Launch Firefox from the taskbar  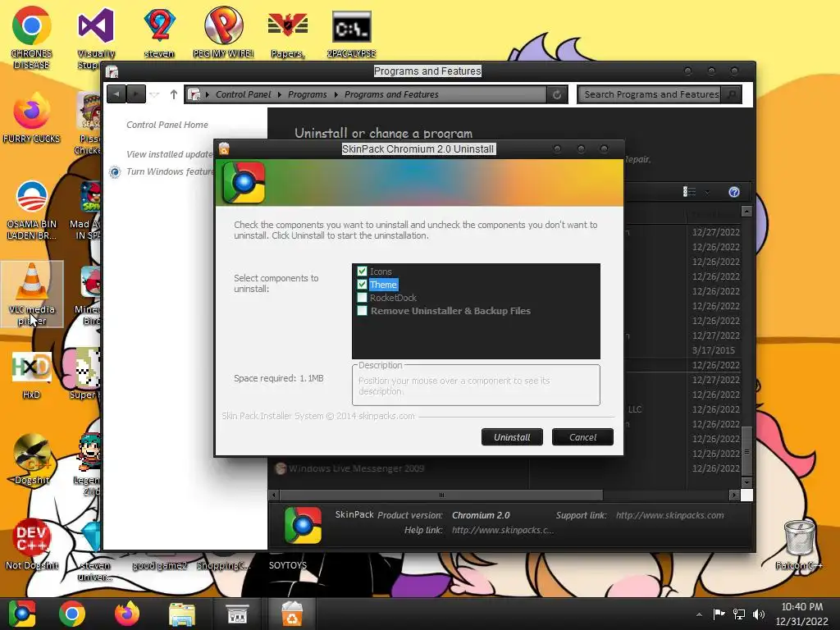coord(127,614)
